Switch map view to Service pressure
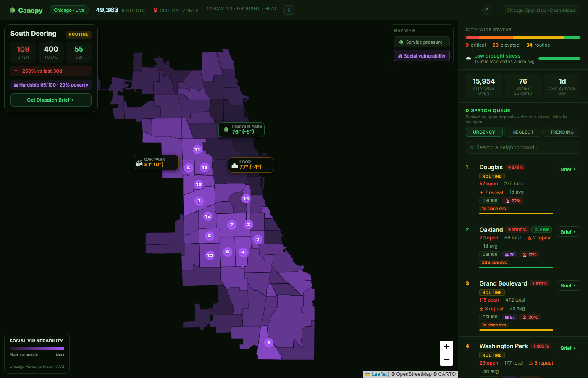The image size is (588, 378). [x=421, y=42]
